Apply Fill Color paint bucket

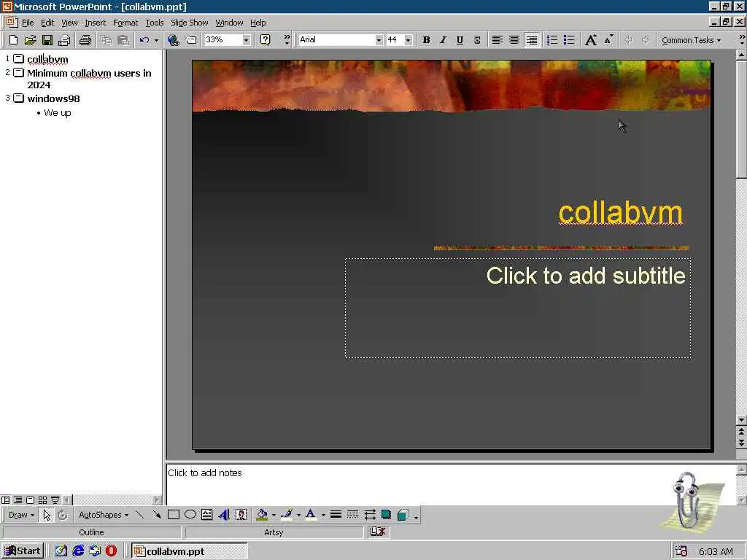(262, 515)
